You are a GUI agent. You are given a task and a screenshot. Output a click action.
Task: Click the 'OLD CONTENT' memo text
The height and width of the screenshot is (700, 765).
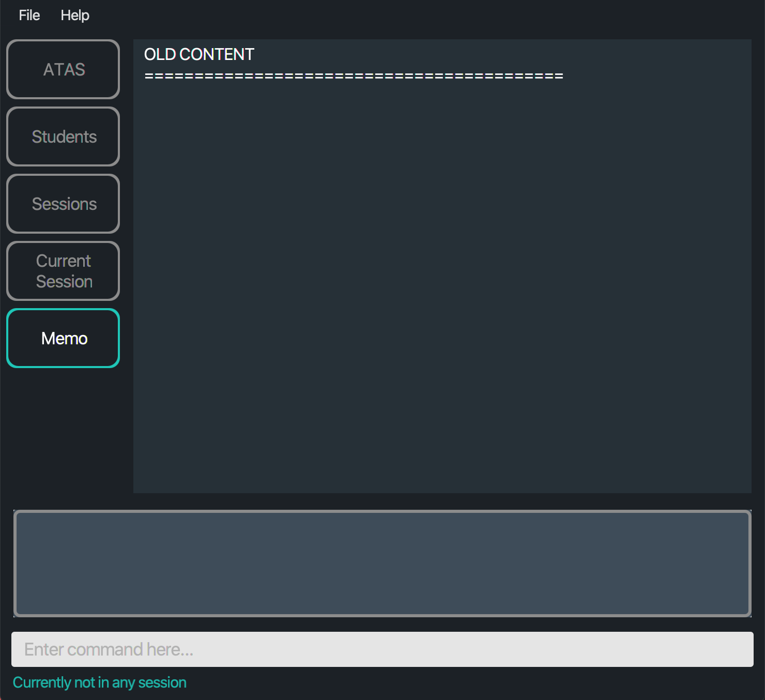tap(199, 54)
